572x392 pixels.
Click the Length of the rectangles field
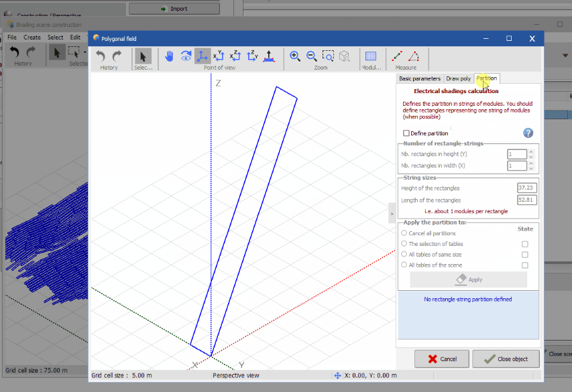[527, 200]
